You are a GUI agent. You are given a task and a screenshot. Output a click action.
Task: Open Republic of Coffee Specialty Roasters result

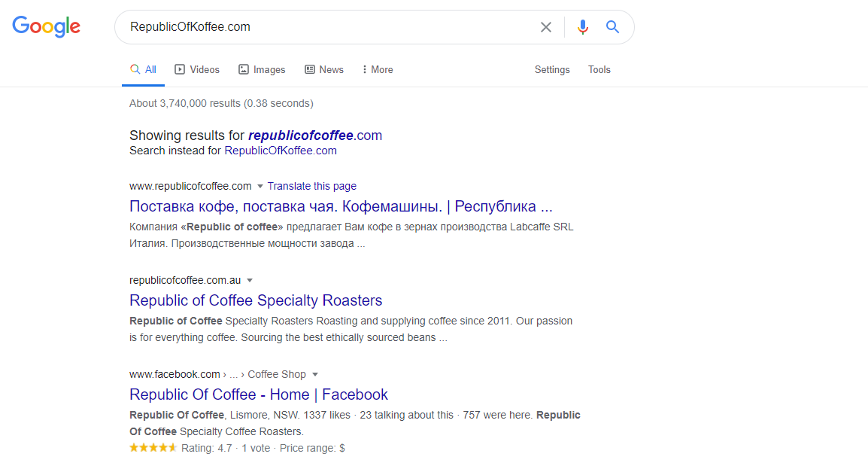pos(256,300)
